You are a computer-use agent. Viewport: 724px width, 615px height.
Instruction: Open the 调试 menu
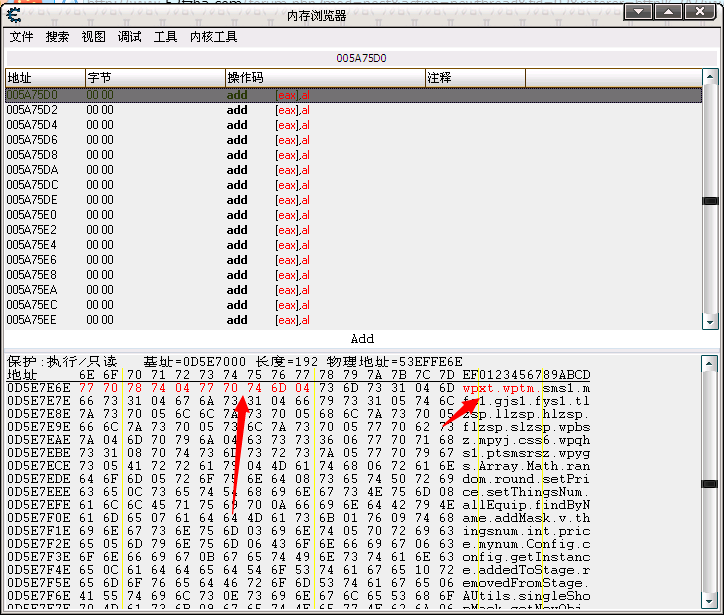[x=129, y=37]
